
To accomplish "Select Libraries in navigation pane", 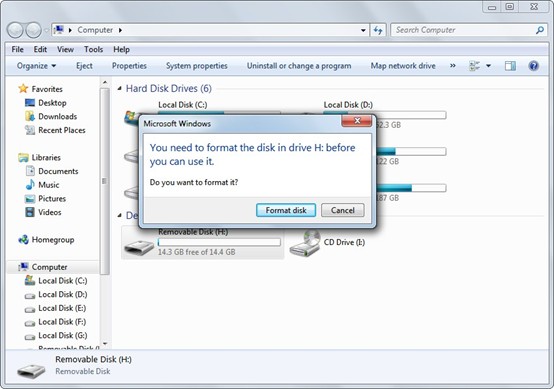I will (x=46, y=158).
